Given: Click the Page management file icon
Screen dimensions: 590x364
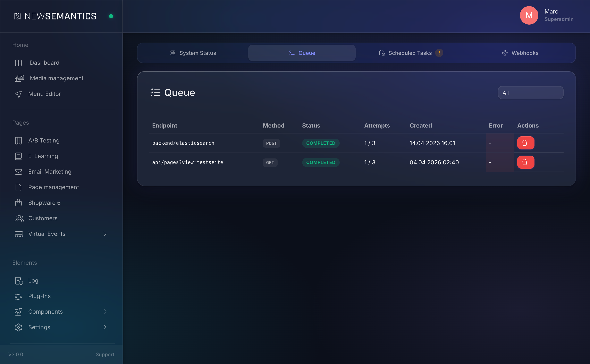Looking at the screenshot, I should click(18, 187).
